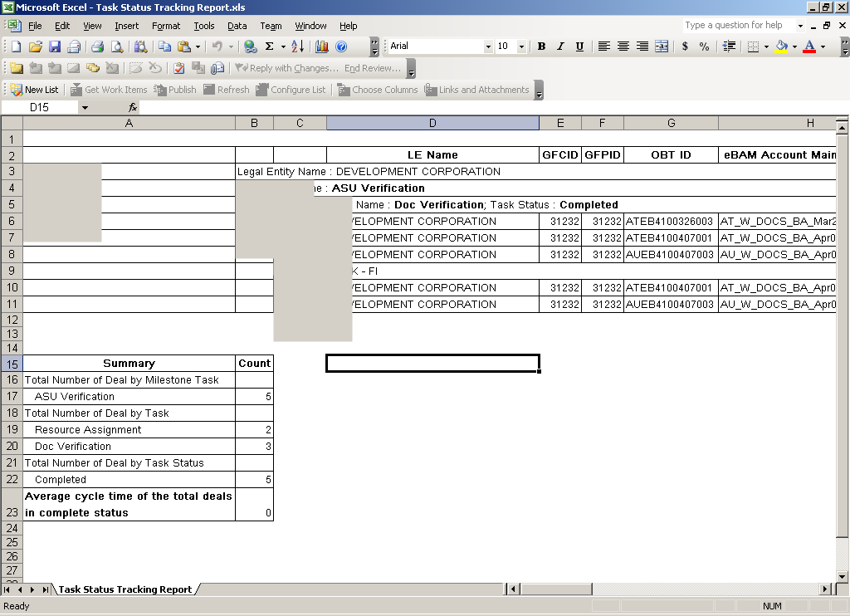Expand the Name Box dropdown arrow
The image size is (850, 616).
(85, 107)
